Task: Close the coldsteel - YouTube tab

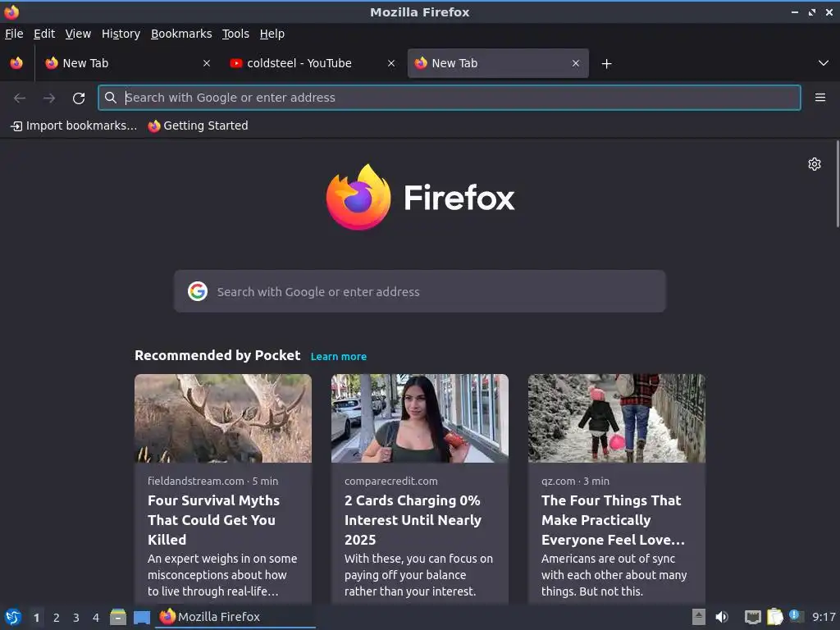Action: [x=391, y=63]
